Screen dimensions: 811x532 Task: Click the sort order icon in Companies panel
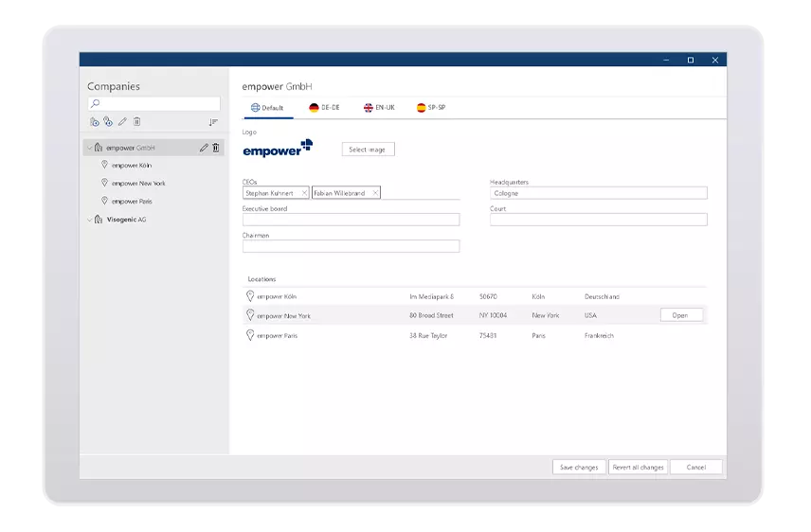point(213,122)
